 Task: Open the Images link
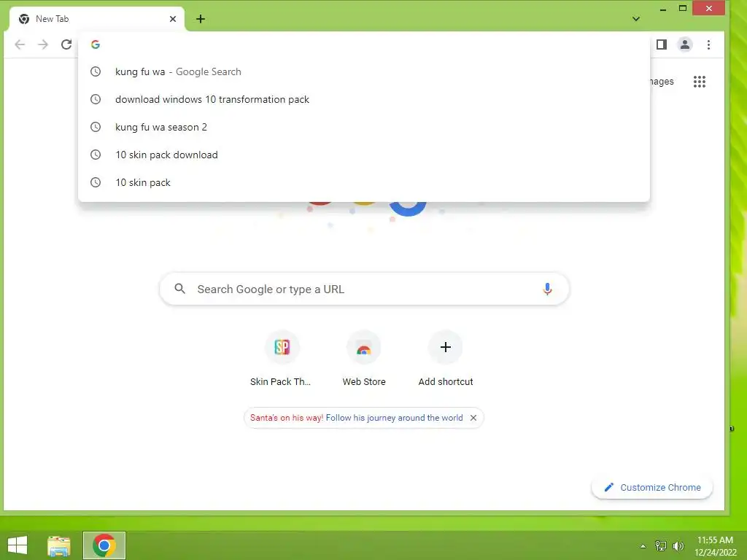pos(662,82)
